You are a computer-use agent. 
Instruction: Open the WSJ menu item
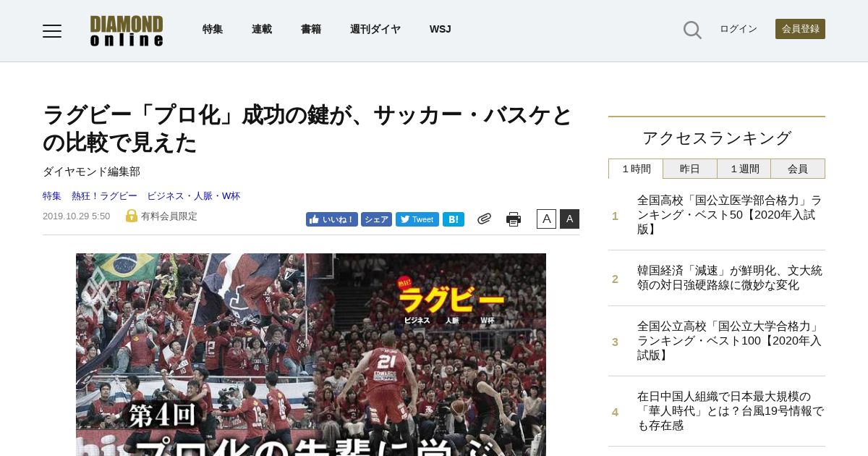tap(441, 29)
